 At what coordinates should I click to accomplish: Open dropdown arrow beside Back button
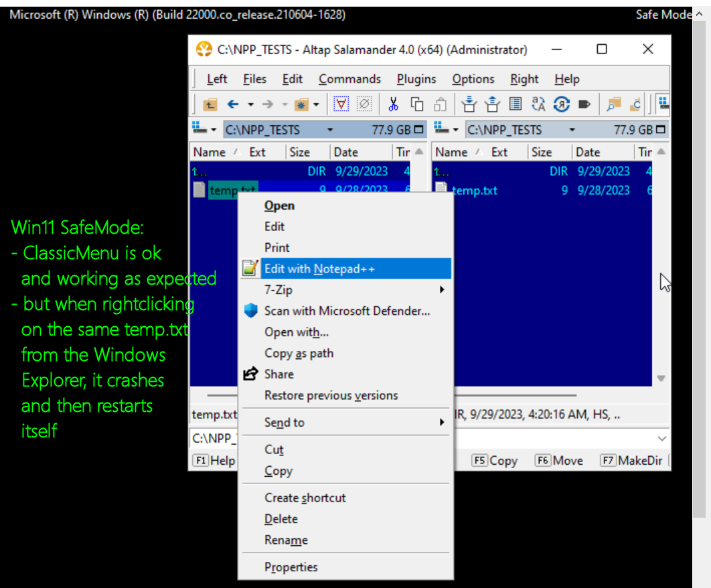(x=251, y=104)
